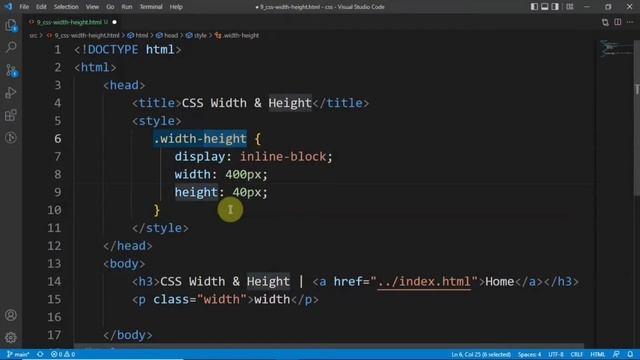Image resolution: width=640 pixels, height=360 pixels.
Task: Click the unsaved dot on the editor tab
Action: [x=114, y=22]
